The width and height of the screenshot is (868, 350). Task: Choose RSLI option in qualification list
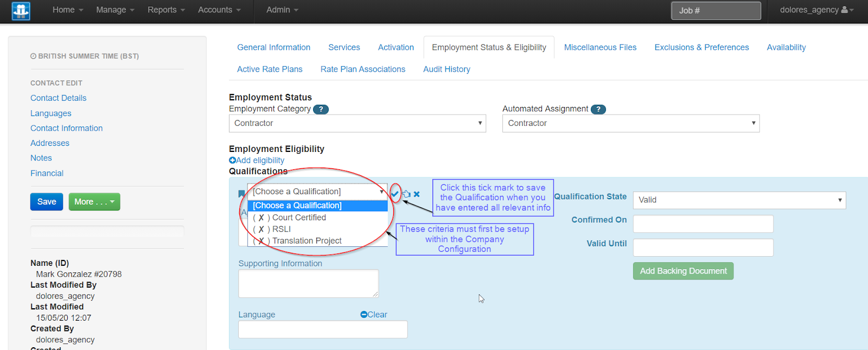[282, 229]
